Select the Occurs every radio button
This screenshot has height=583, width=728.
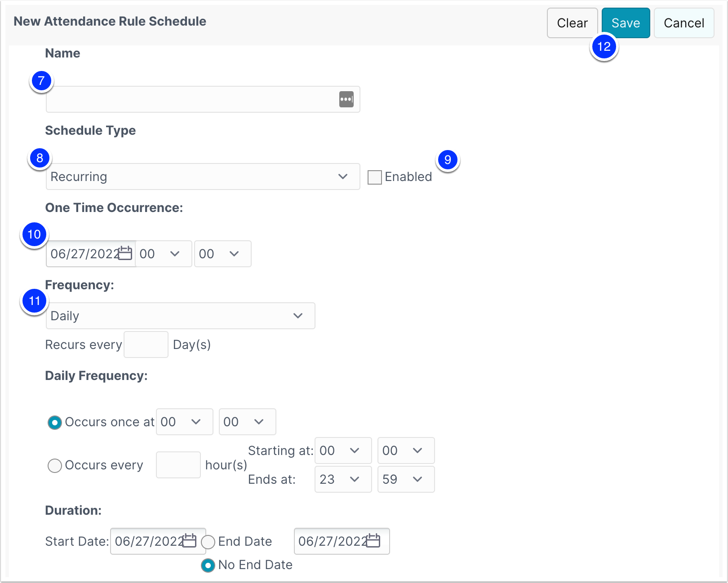(55, 465)
